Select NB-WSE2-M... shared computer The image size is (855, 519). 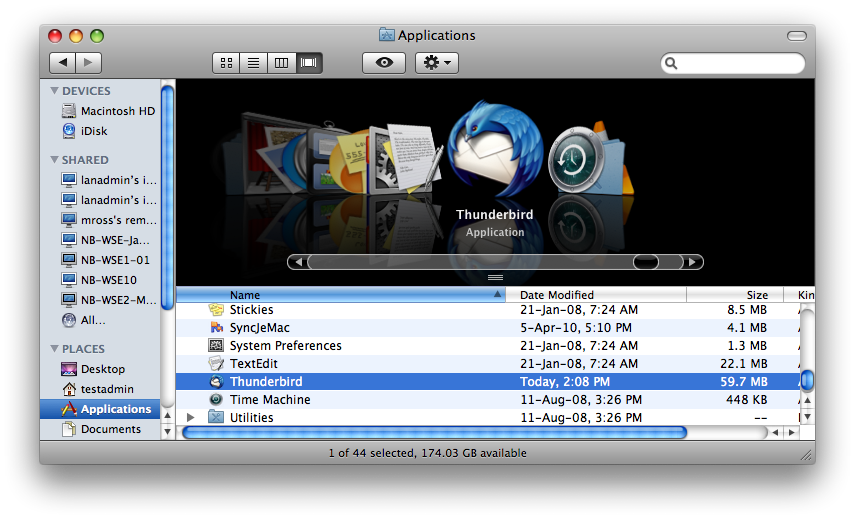[109, 300]
